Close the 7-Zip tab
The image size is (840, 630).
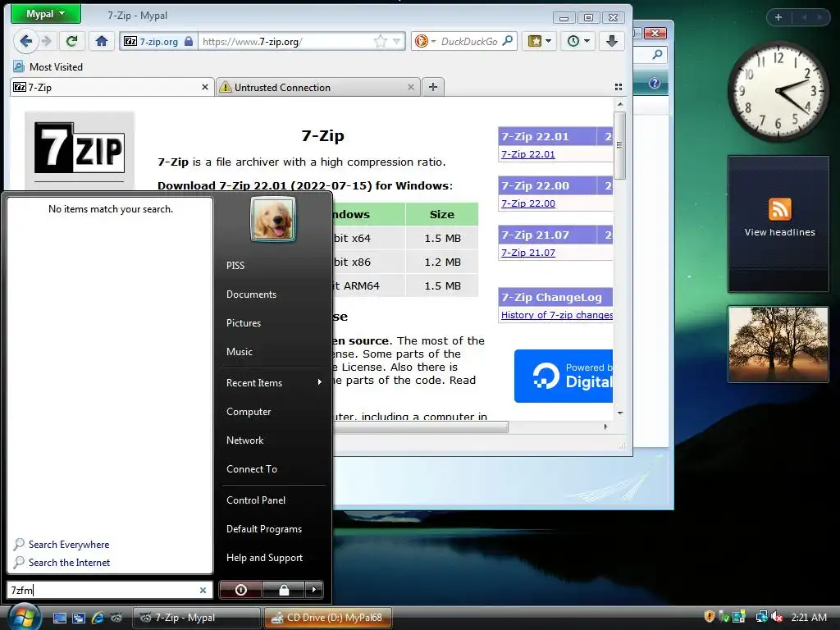[x=204, y=87]
